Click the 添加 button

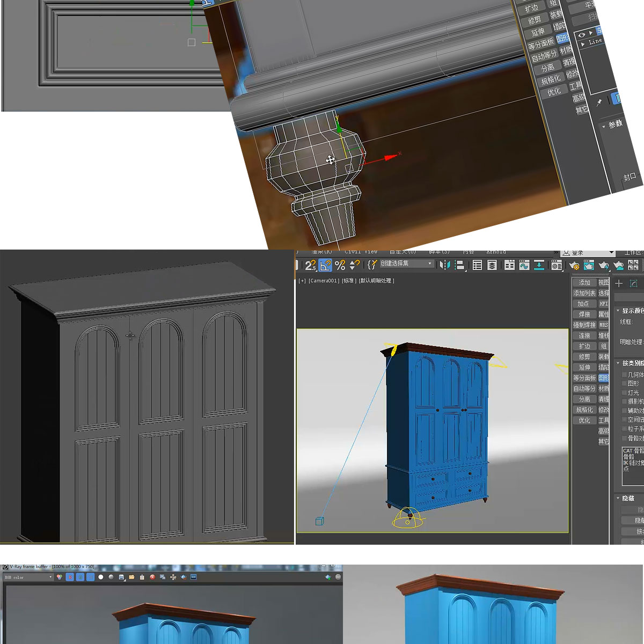tap(584, 282)
